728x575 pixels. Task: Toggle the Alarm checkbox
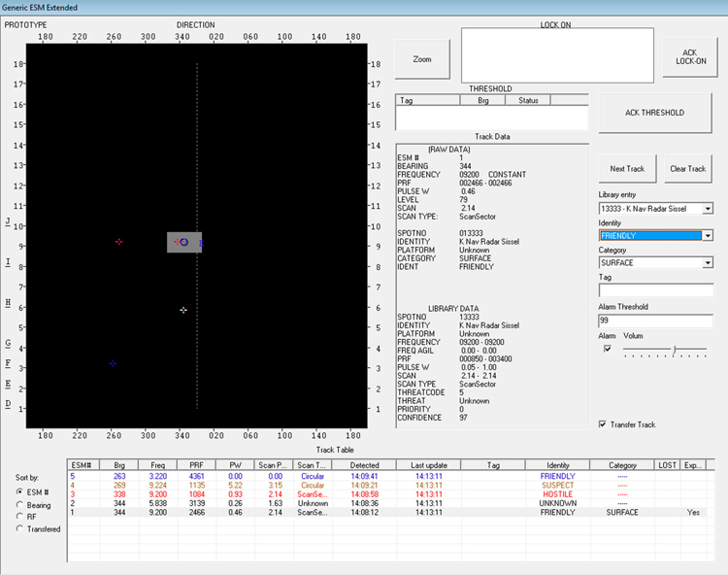pyautogui.click(x=608, y=349)
